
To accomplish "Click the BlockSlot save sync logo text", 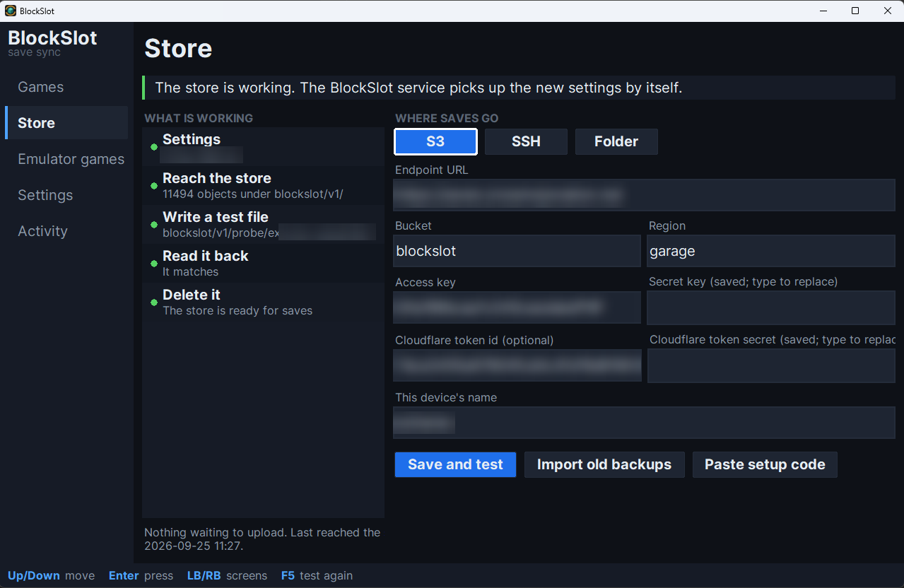I will coord(52,43).
